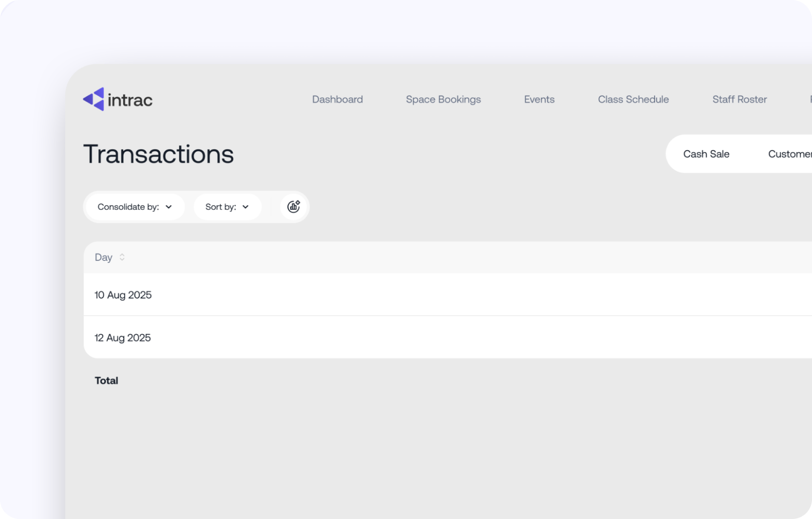
Task: Open the Sort by dropdown
Action: click(227, 206)
